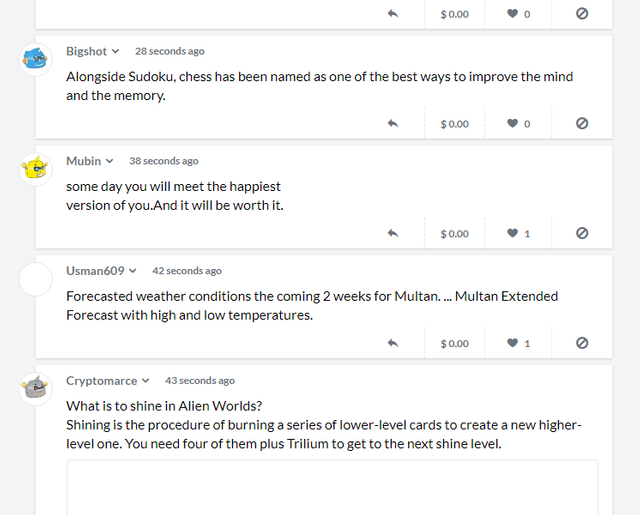Screen dimensions: 640x515
Task: Toggle the heart on Mubin's post
Action: coord(512,233)
